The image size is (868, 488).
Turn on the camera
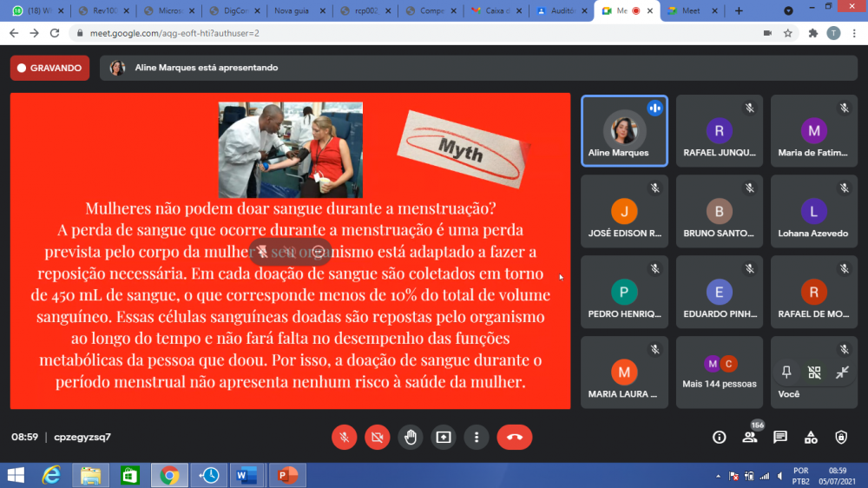pos(378,437)
